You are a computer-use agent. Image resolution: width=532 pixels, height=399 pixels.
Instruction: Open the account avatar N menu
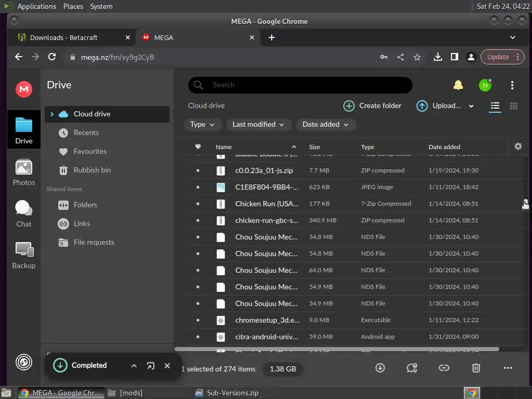485,85
